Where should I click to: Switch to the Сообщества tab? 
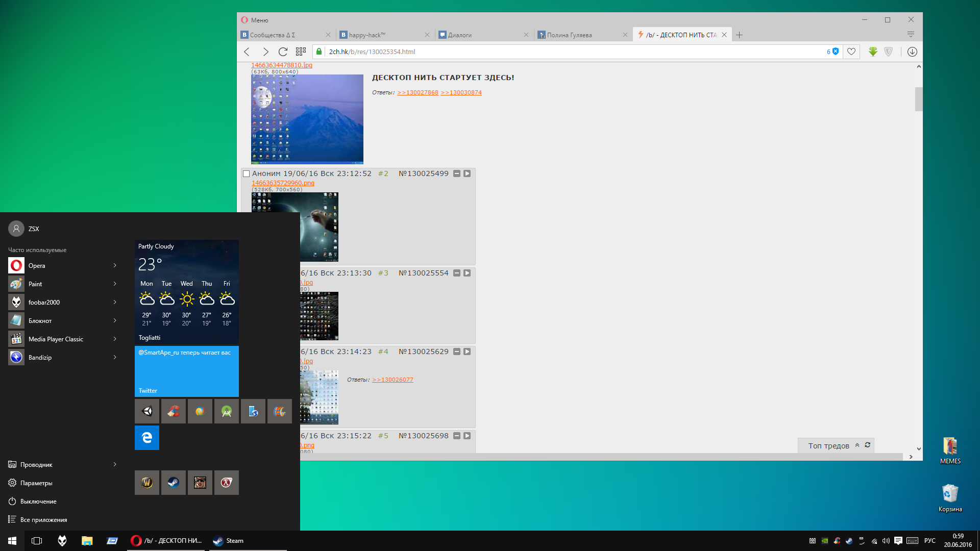285,35
